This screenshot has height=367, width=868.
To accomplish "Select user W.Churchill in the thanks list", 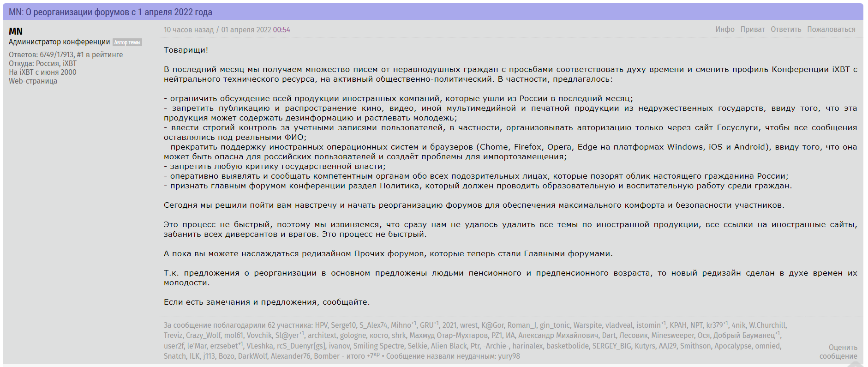I will point(767,325).
